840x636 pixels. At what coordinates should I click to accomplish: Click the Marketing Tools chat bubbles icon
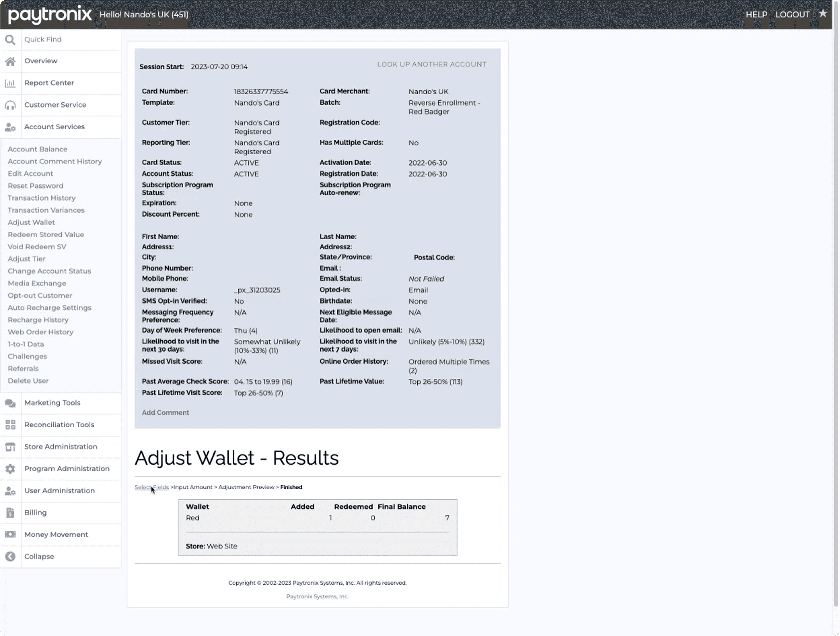click(10, 403)
